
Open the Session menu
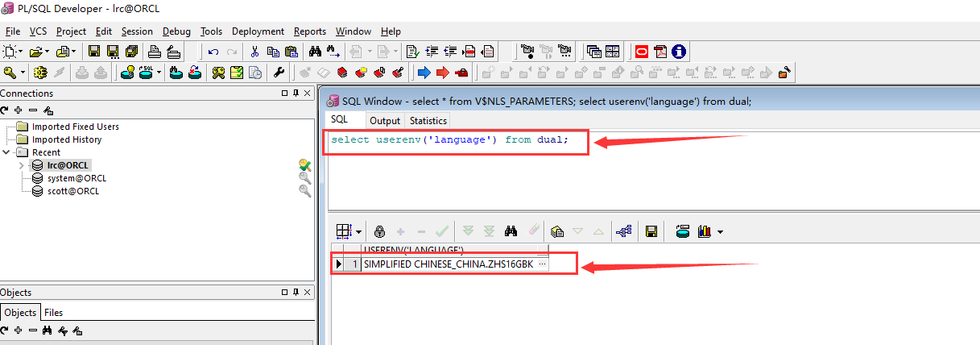pyautogui.click(x=137, y=31)
